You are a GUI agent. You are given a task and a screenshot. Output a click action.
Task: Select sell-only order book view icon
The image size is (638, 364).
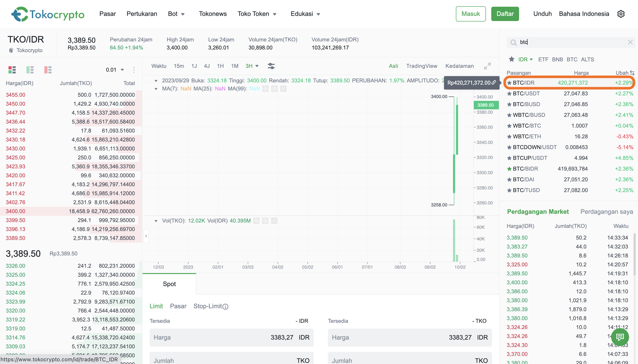[48, 70]
